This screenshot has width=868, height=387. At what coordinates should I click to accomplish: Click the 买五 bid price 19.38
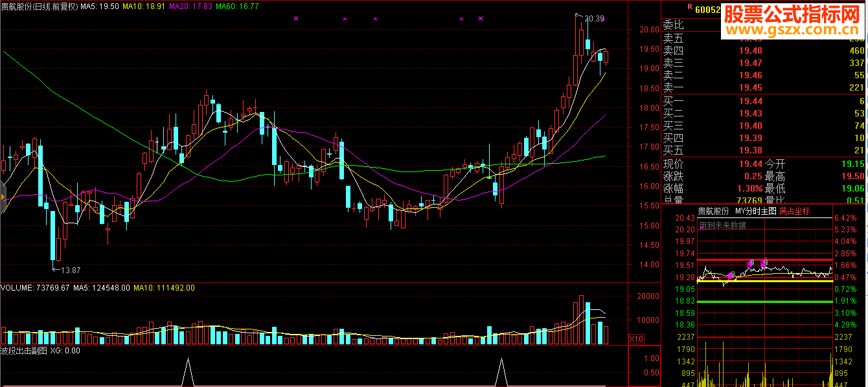749,151
